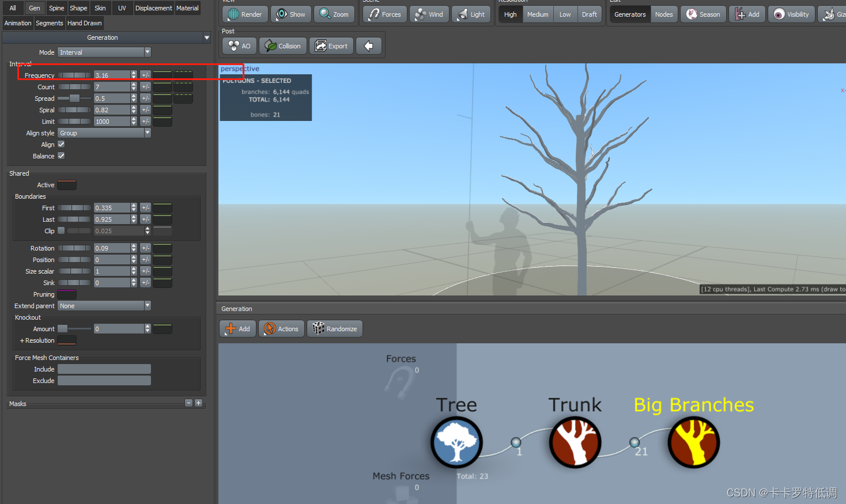Set resolution to Low

click(x=565, y=14)
